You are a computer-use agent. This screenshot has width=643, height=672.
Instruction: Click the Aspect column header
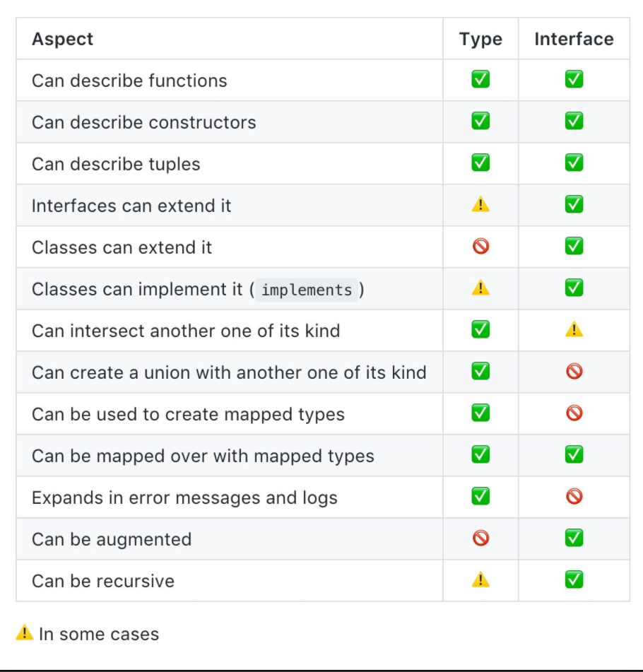click(62, 39)
